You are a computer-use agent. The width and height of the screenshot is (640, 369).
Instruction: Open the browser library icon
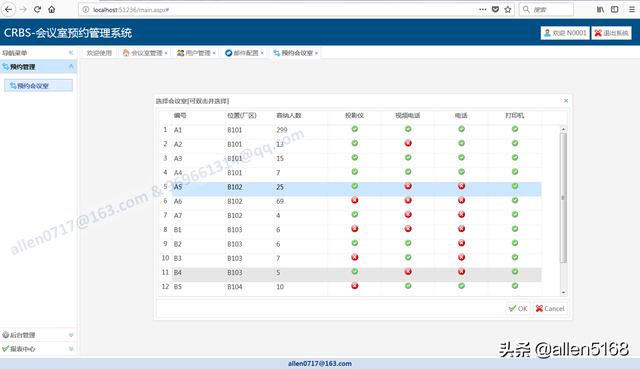(x=600, y=9)
